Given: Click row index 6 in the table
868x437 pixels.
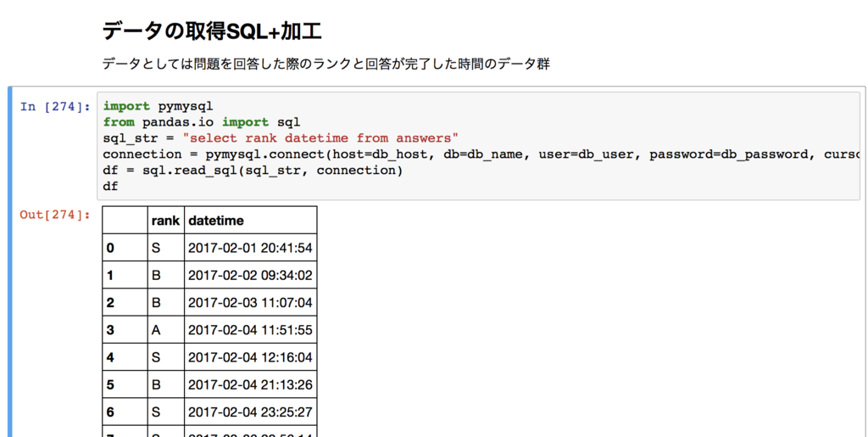Looking at the screenshot, I should 125,412.
